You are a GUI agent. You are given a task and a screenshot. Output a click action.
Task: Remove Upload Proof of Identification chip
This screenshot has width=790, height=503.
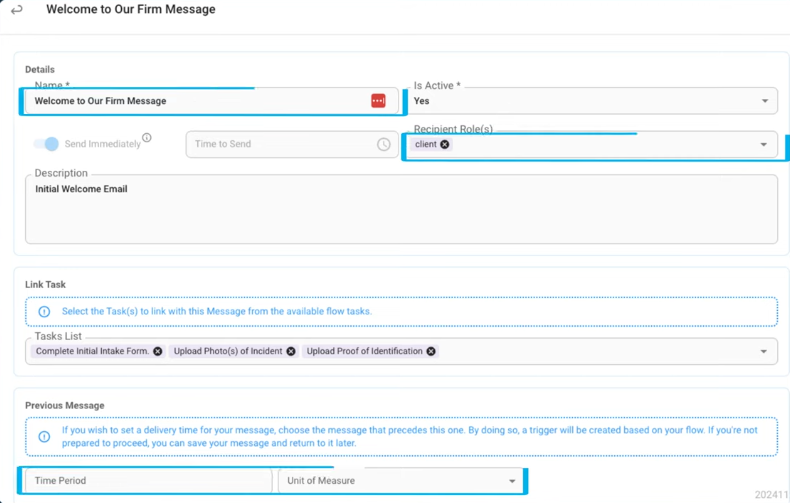[431, 351]
